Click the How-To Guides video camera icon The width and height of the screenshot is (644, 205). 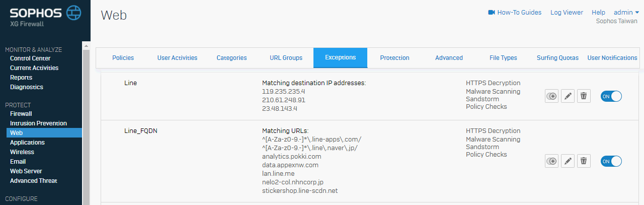pyautogui.click(x=492, y=13)
